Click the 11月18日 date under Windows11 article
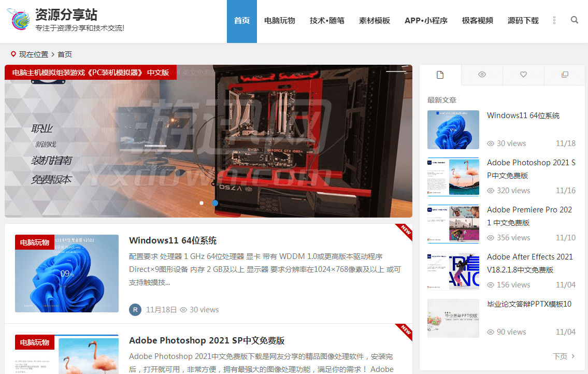This screenshot has width=588, height=374. pos(161,310)
